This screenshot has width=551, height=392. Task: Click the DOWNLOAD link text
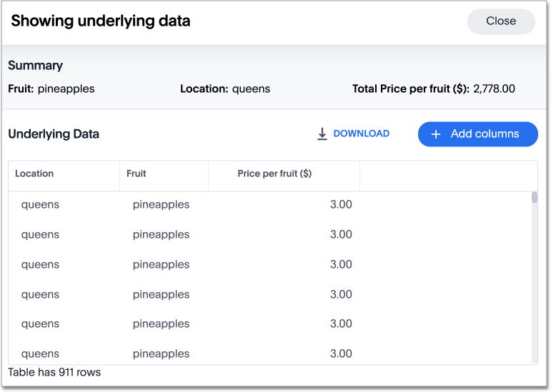361,134
